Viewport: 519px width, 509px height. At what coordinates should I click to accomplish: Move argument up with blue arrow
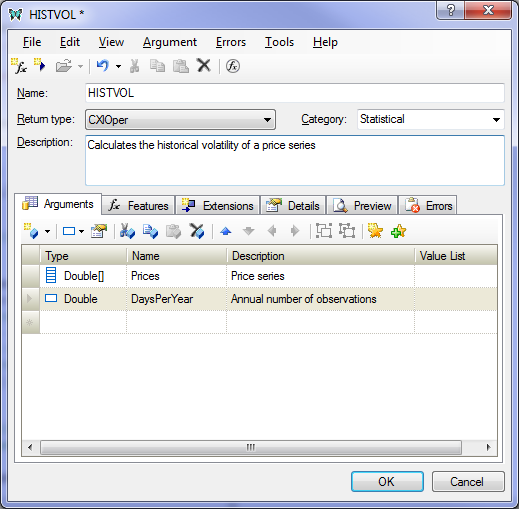click(x=226, y=231)
